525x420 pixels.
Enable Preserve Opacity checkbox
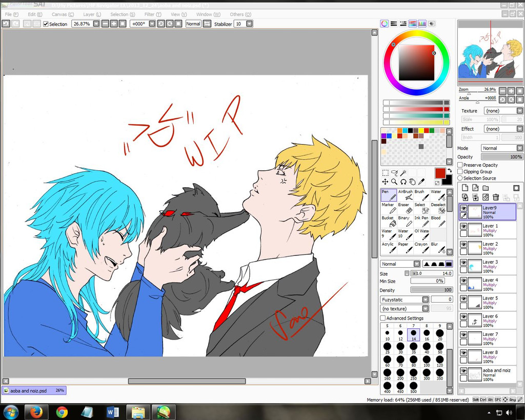[460, 165]
